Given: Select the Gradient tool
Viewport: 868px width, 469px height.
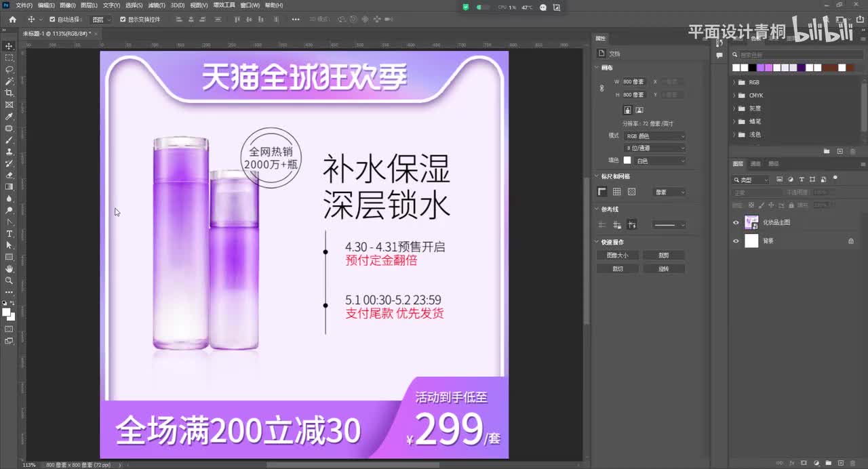Looking at the screenshot, I should tap(9, 186).
